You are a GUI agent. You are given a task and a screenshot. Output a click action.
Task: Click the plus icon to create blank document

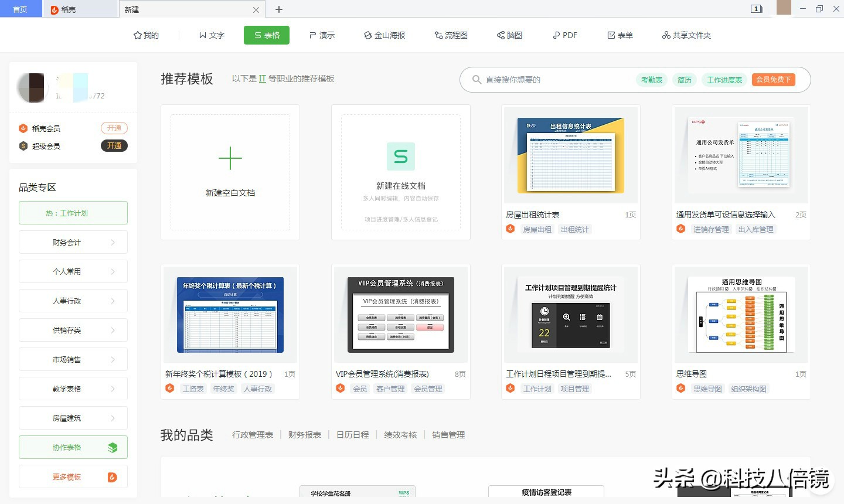click(x=230, y=158)
